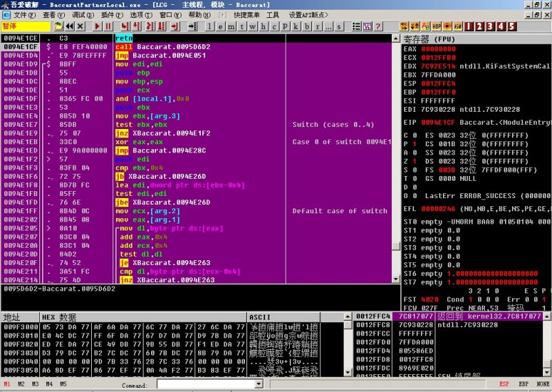Open References window with 'r' button
The width and height of the screenshot is (552, 392).
coord(317,26)
